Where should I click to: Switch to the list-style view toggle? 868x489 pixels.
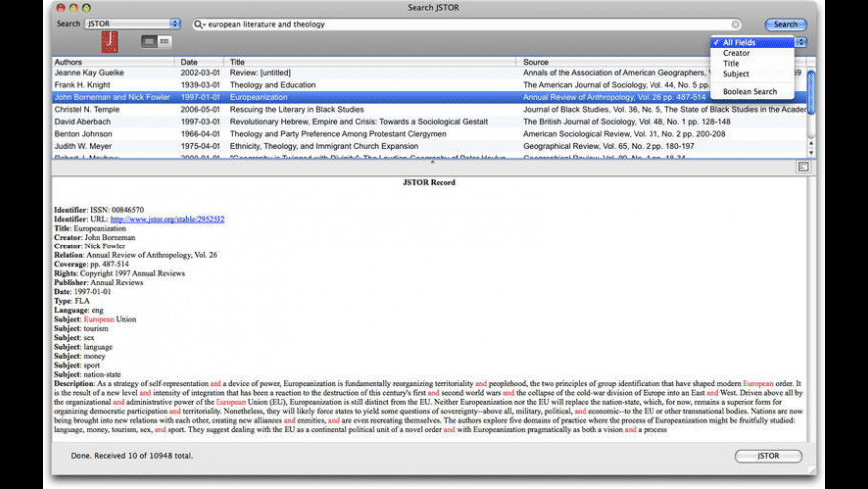click(164, 41)
